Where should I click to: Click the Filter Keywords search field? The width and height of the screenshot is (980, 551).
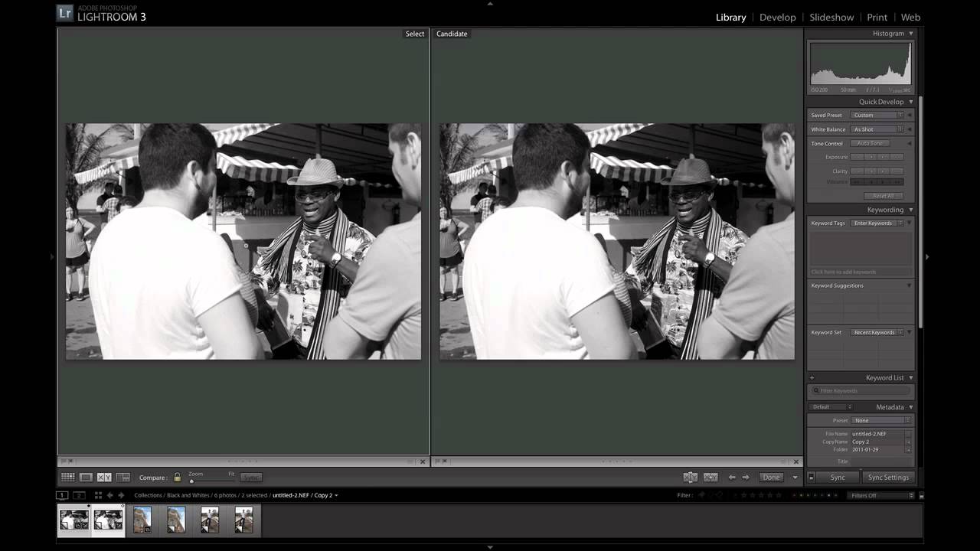click(861, 390)
